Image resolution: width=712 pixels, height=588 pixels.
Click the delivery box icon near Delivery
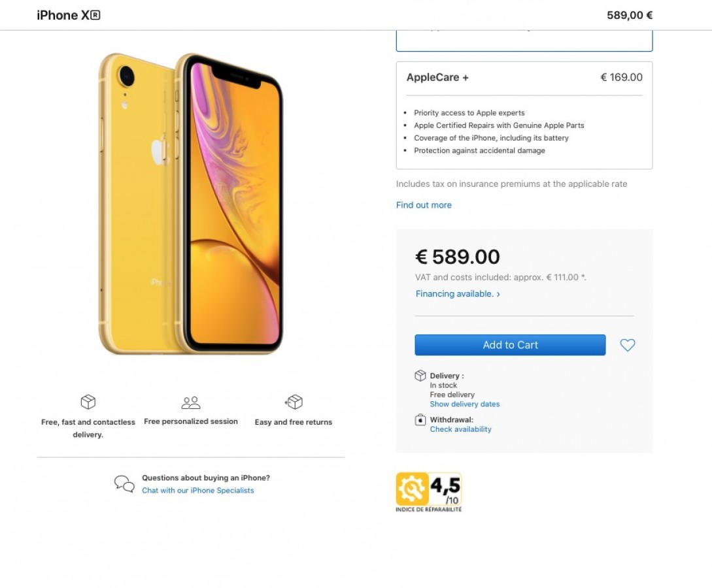(420, 376)
